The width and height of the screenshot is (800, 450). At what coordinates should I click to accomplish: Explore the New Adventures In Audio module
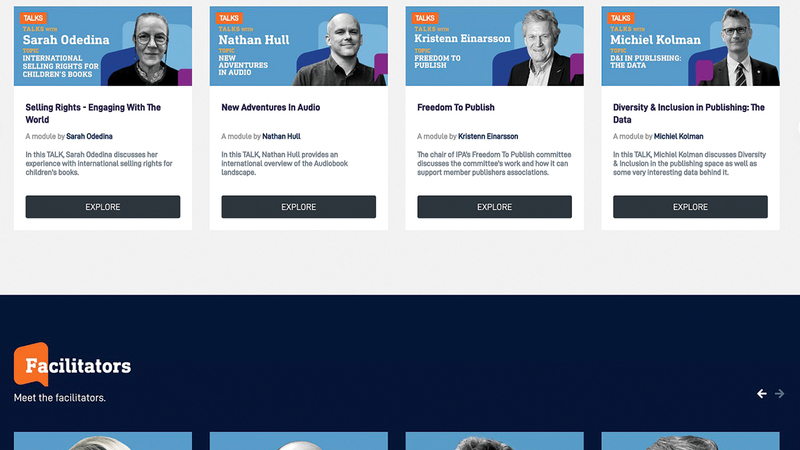pos(298,207)
